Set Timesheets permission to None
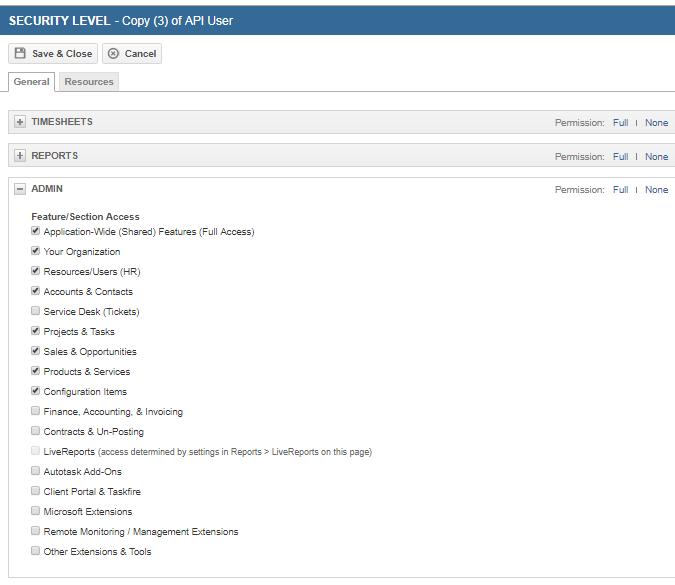The height and width of the screenshot is (585, 675). point(656,123)
